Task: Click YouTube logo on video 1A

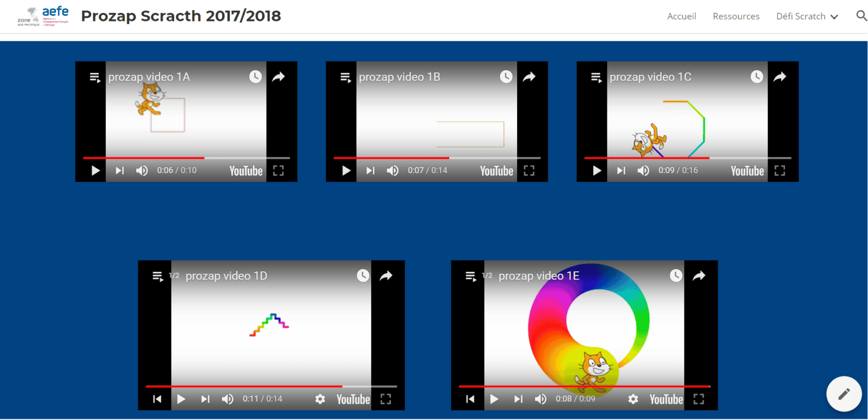Action: pyautogui.click(x=246, y=171)
